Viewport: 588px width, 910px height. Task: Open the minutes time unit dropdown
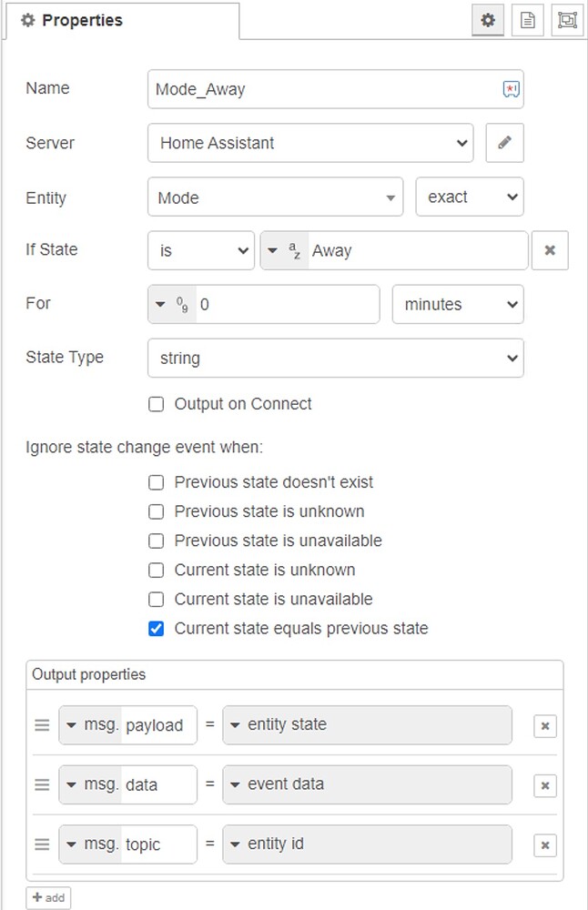click(x=458, y=304)
